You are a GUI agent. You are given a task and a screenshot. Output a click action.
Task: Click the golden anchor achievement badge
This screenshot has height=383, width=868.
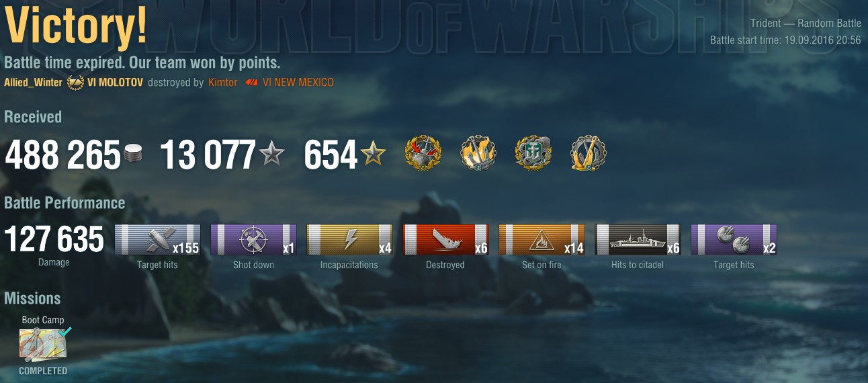[x=589, y=154]
